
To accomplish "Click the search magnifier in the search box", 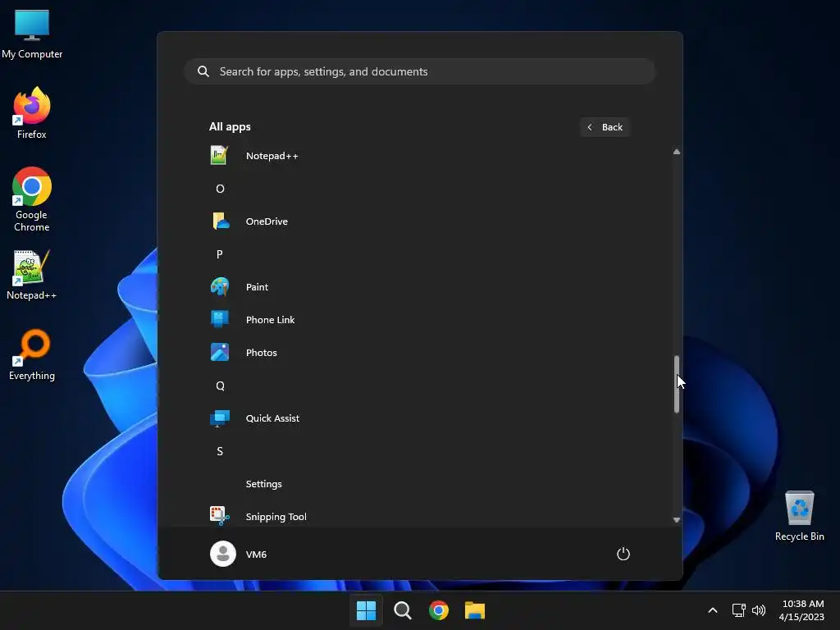I will pos(203,71).
